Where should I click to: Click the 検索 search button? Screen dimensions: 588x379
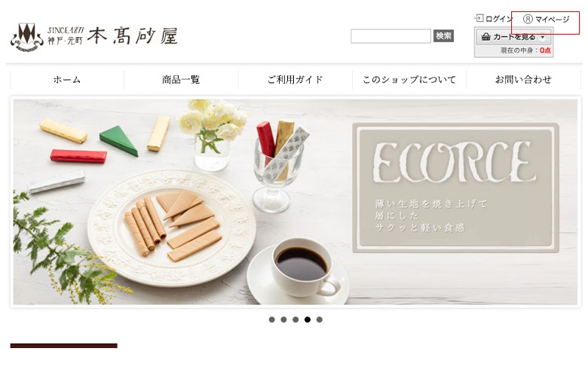pos(443,36)
